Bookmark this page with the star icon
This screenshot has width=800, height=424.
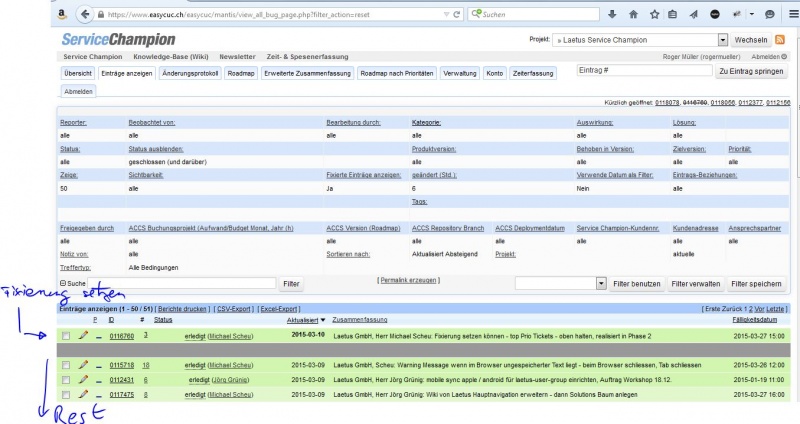pyautogui.click(x=655, y=14)
